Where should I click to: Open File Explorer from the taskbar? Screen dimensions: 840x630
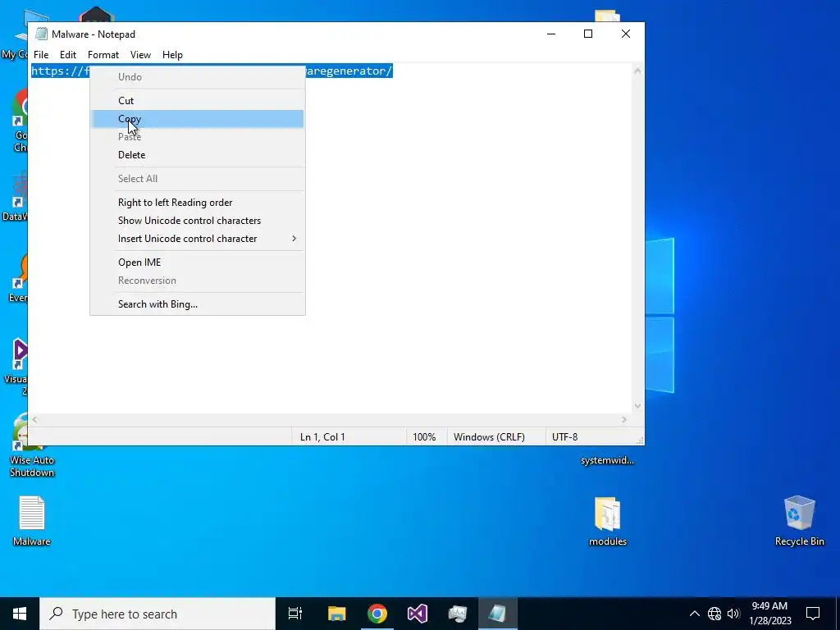click(337, 614)
